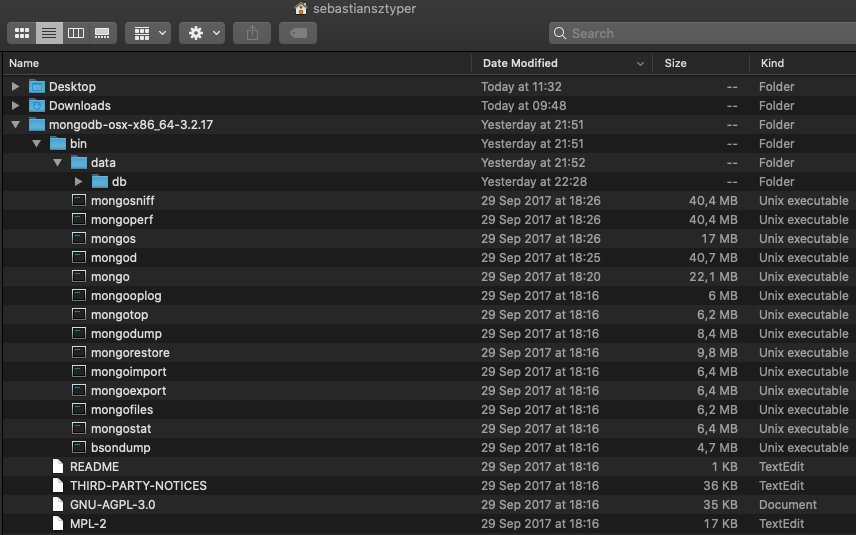Select the mongooplog executable icon

pyautogui.click(x=79, y=295)
